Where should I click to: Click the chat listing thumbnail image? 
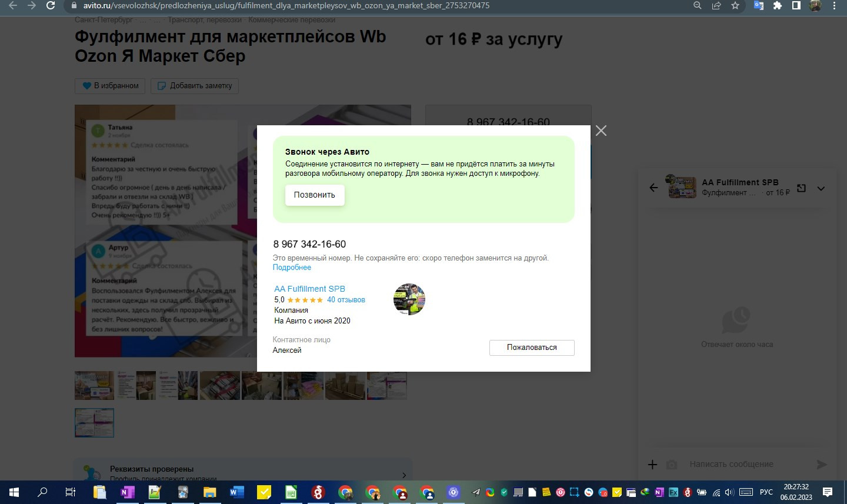[x=682, y=187]
